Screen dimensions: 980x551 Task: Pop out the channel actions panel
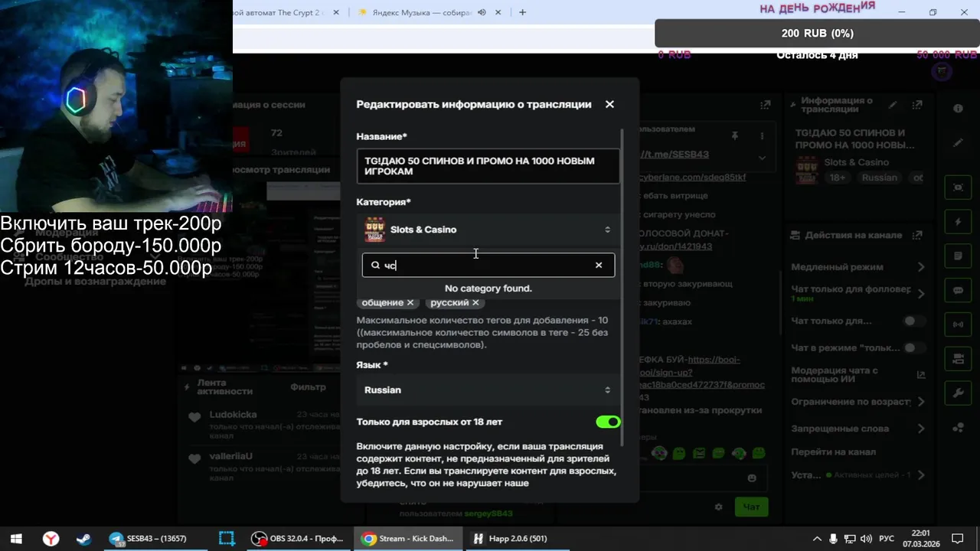click(918, 235)
